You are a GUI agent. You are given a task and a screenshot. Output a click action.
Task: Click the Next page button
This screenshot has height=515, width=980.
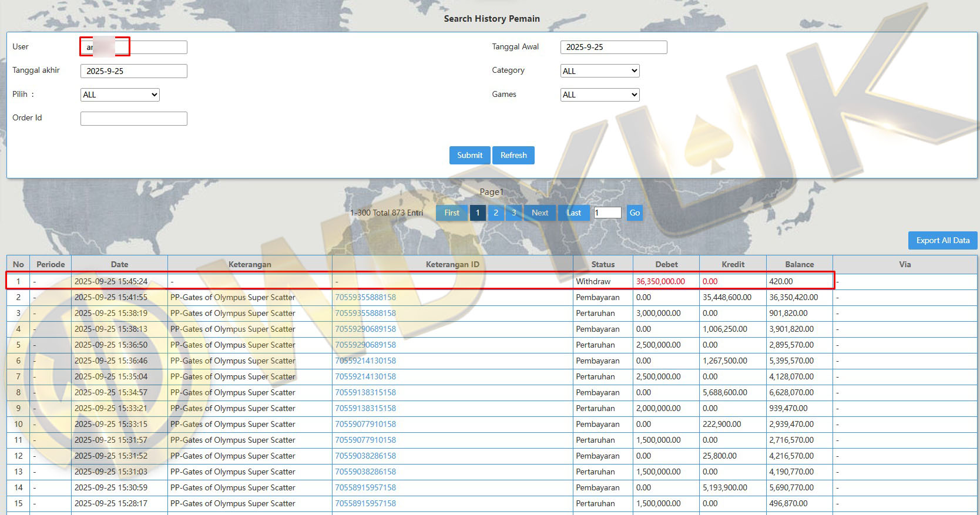tap(539, 213)
